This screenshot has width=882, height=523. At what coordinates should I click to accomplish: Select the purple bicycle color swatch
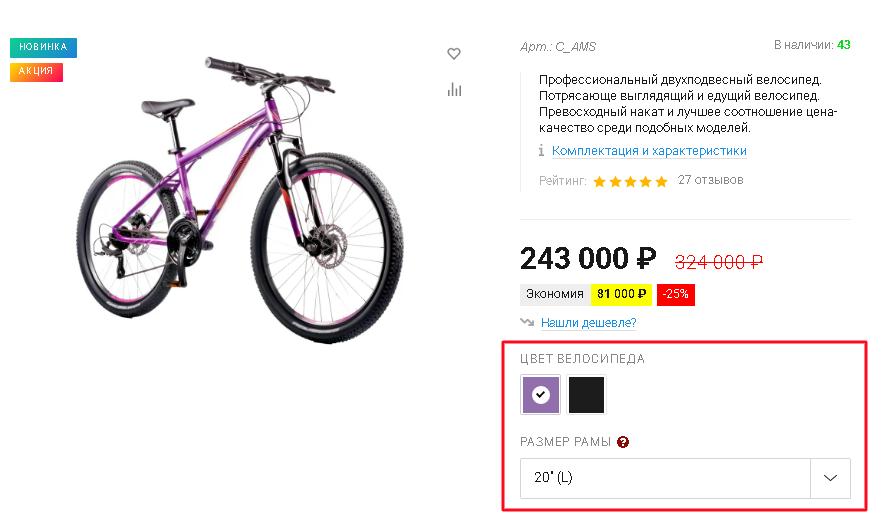pos(541,395)
